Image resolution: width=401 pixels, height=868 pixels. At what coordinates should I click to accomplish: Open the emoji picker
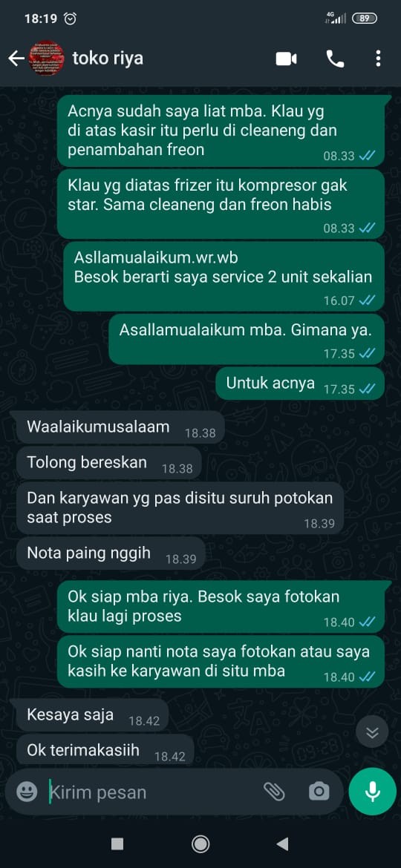27,791
